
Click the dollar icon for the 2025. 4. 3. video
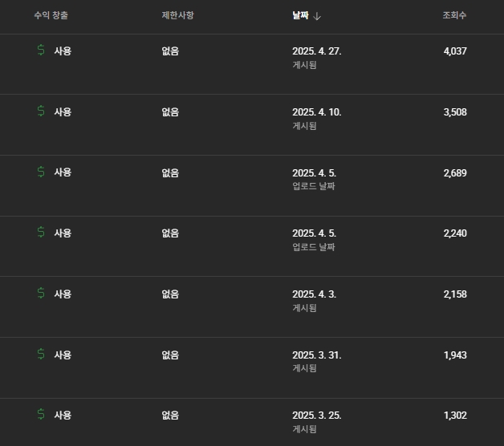[41, 294]
